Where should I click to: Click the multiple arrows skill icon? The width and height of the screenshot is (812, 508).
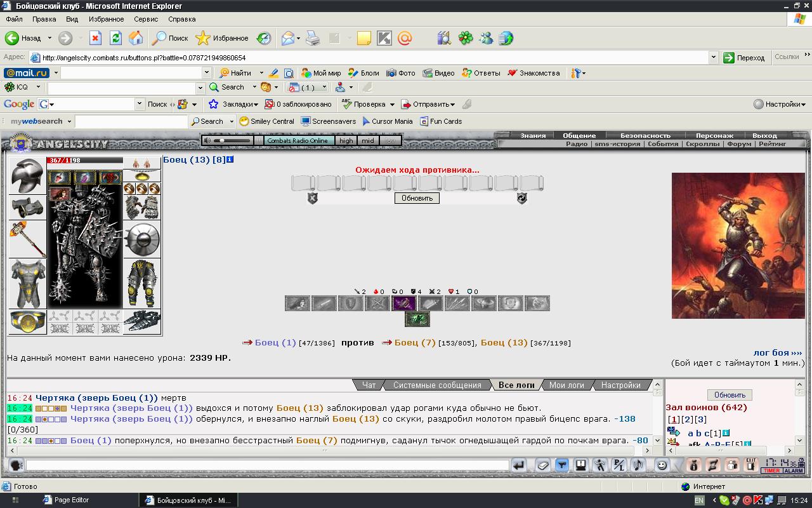pos(457,304)
